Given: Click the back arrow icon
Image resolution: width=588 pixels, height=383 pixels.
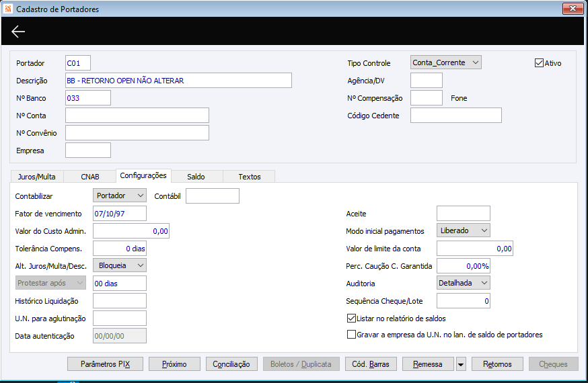Looking at the screenshot, I should pyautogui.click(x=18, y=32).
